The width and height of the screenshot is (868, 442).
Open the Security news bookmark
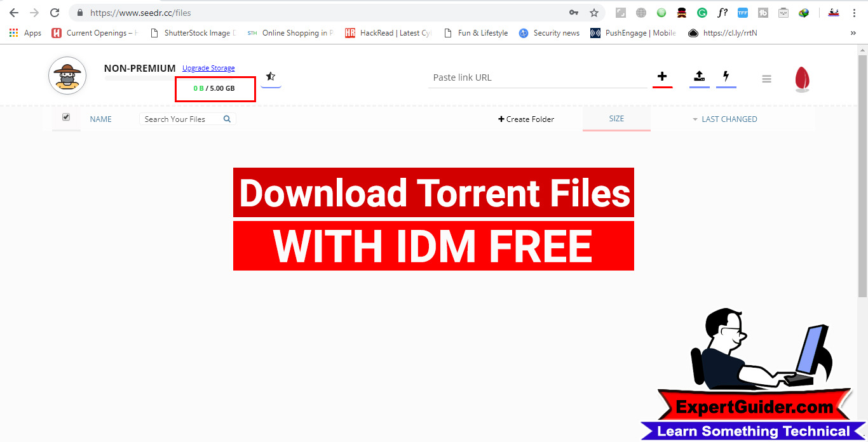click(x=550, y=33)
